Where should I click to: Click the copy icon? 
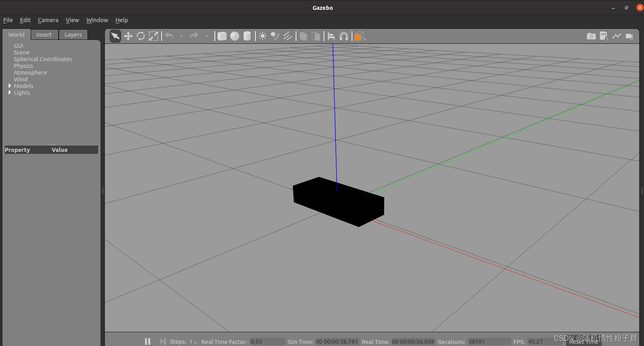pyautogui.click(x=303, y=36)
